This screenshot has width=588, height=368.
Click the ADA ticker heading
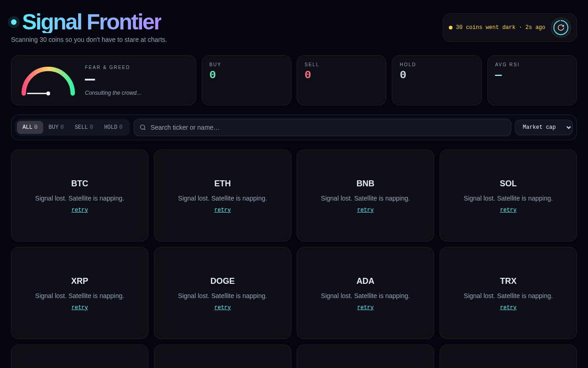(365, 281)
